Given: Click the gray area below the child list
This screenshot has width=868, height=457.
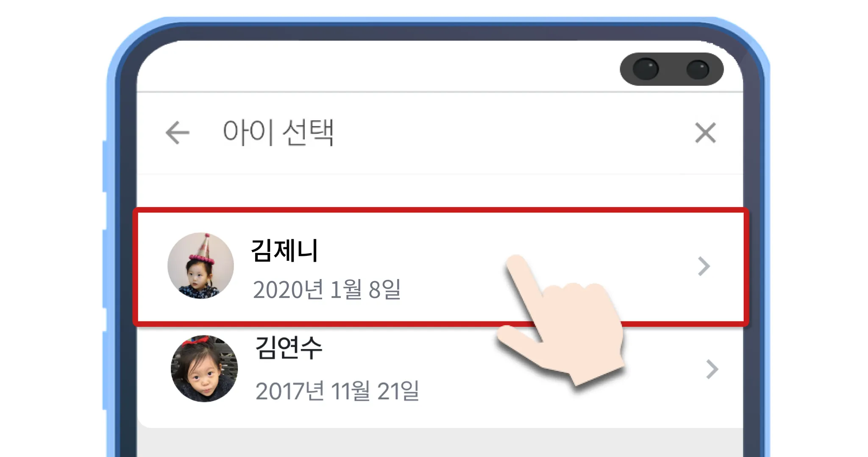Looking at the screenshot, I should click(x=440, y=443).
